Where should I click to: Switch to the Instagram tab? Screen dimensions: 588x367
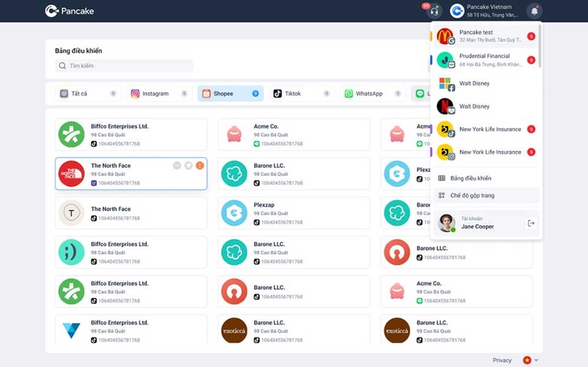click(x=159, y=93)
